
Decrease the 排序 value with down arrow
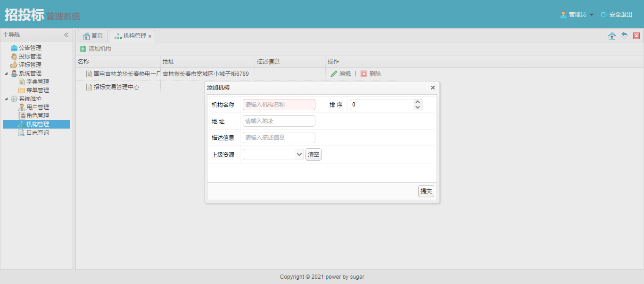pyautogui.click(x=417, y=107)
